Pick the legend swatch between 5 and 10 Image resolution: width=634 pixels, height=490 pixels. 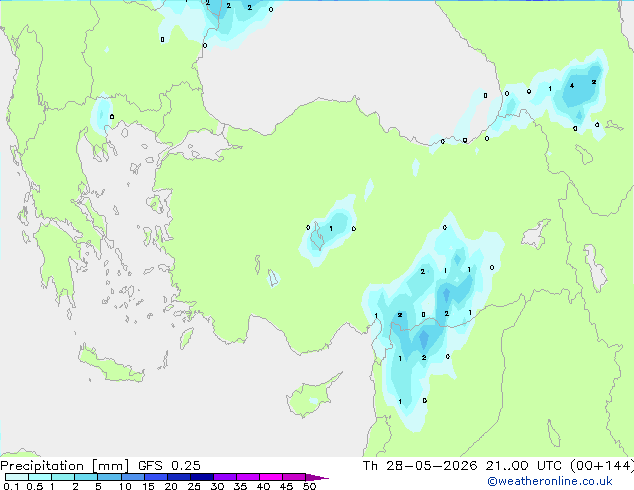point(109,477)
